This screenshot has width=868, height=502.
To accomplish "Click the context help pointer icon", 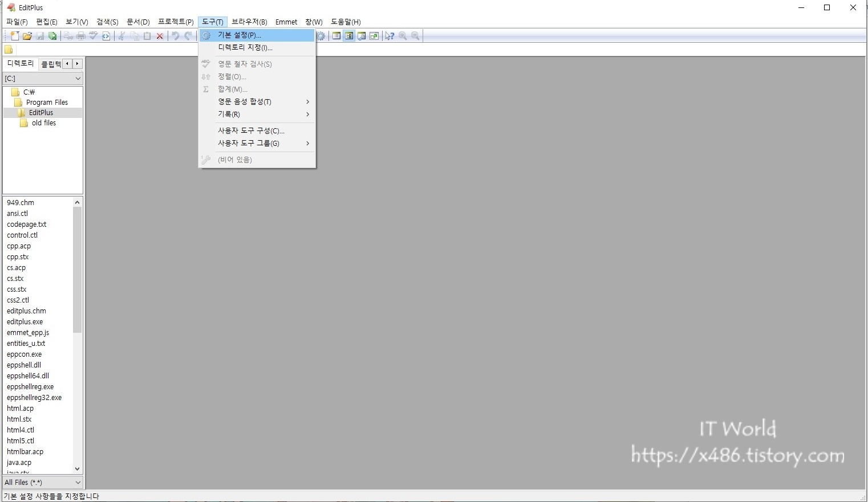I will click(390, 36).
